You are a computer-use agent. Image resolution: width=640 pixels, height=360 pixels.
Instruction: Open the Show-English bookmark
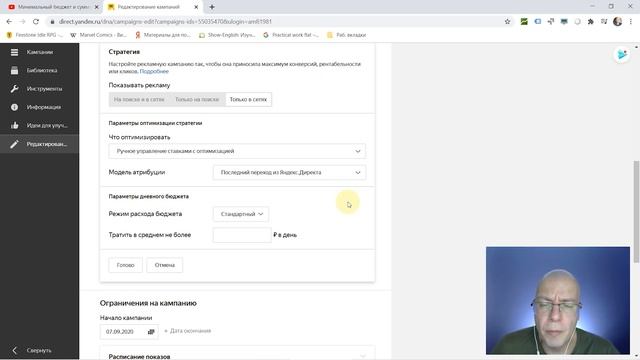click(227, 35)
